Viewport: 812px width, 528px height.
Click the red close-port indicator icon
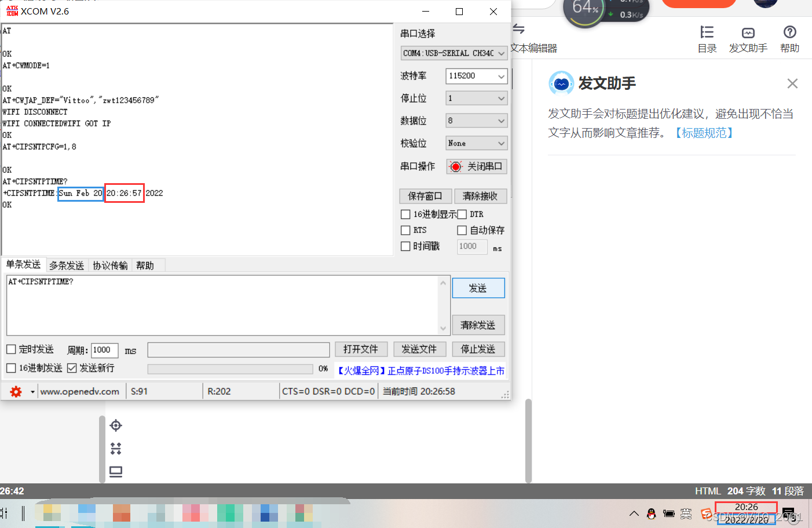(x=456, y=167)
